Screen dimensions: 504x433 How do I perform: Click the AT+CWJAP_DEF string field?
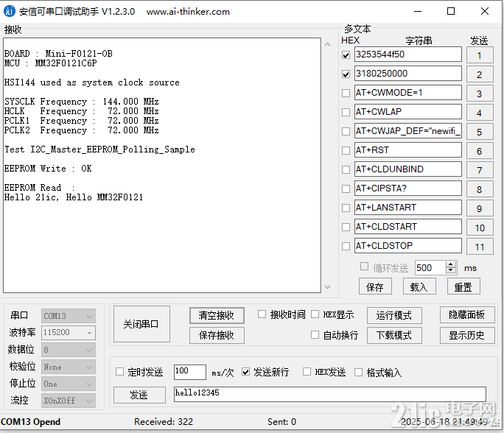tap(408, 131)
